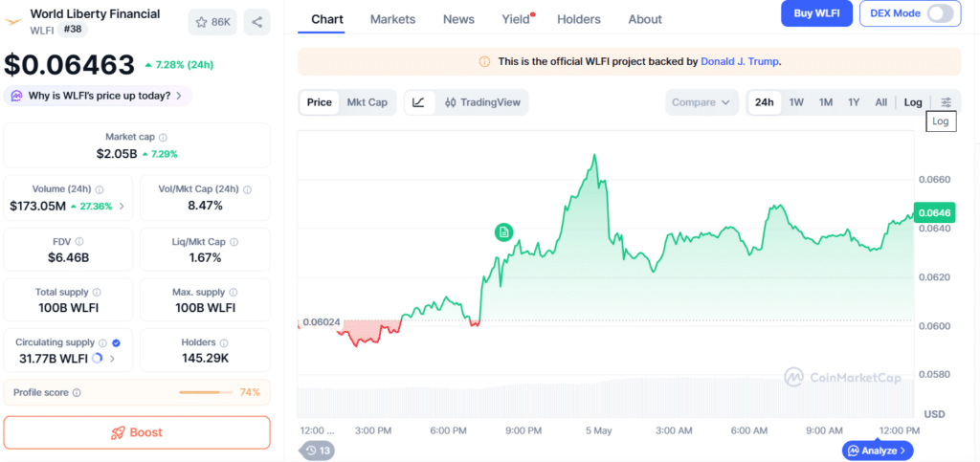Image resolution: width=980 pixels, height=462 pixels.
Task: Open the chart settings sliders icon
Action: (947, 102)
